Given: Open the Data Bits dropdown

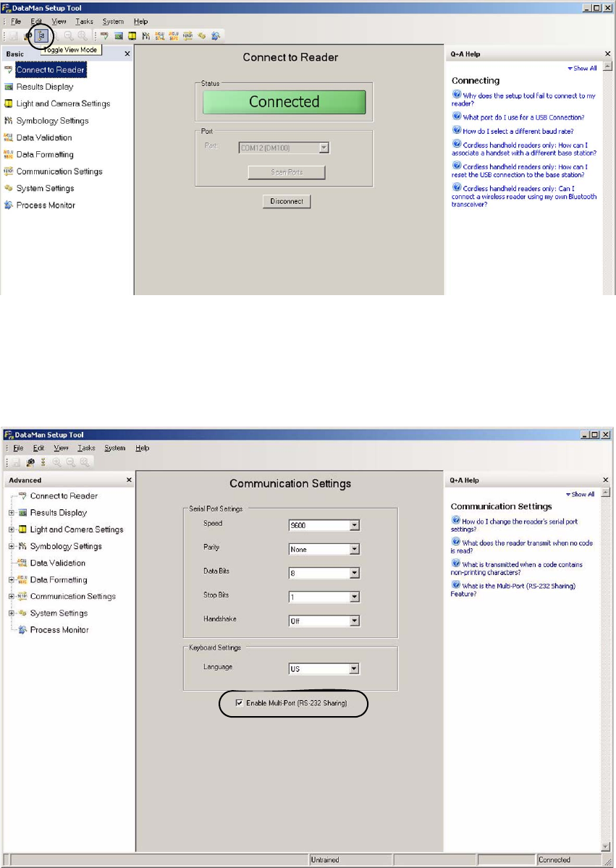Looking at the screenshot, I should [355, 574].
